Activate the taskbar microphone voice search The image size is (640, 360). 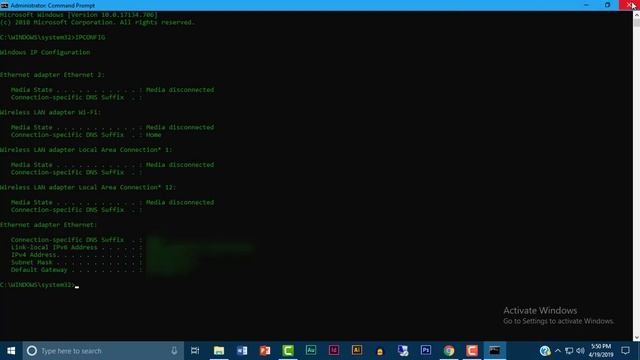click(x=174, y=351)
